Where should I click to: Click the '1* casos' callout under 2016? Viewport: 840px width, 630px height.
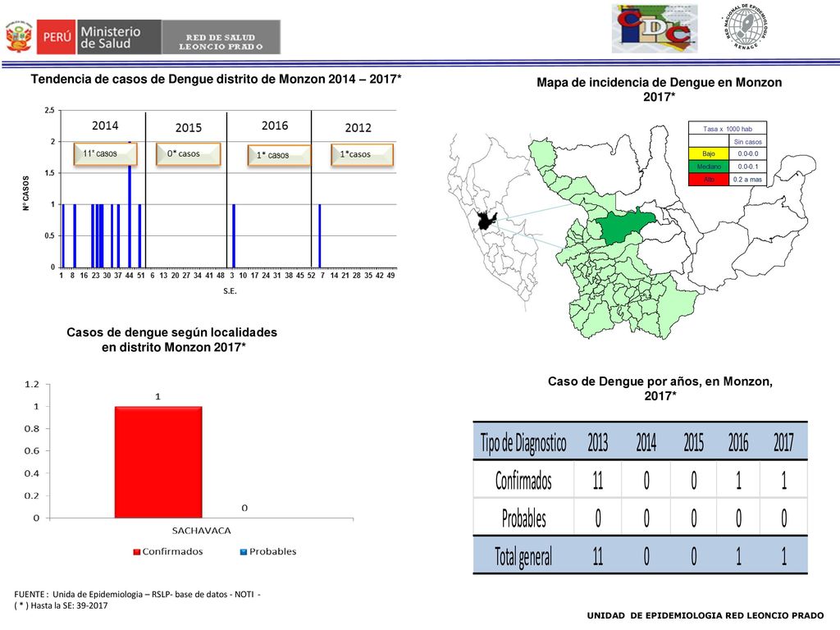pyautogui.click(x=279, y=155)
